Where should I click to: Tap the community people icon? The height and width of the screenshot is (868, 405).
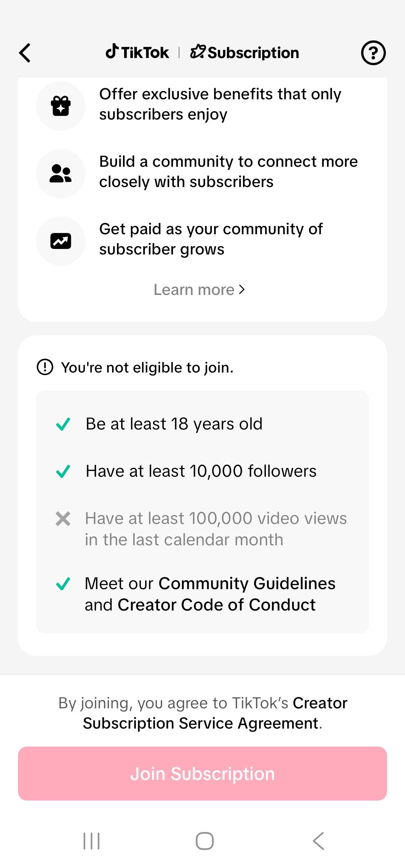pos(61,174)
